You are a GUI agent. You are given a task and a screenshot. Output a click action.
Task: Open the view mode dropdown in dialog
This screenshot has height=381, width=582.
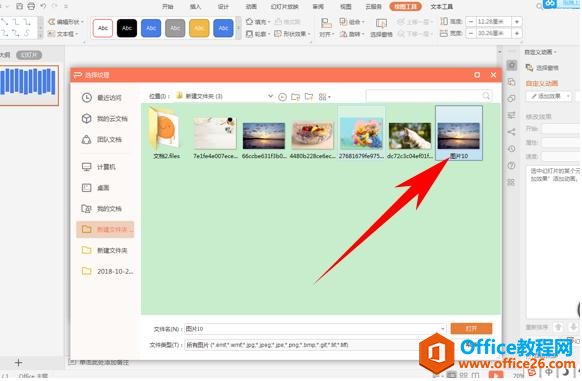[x=324, y=97]
